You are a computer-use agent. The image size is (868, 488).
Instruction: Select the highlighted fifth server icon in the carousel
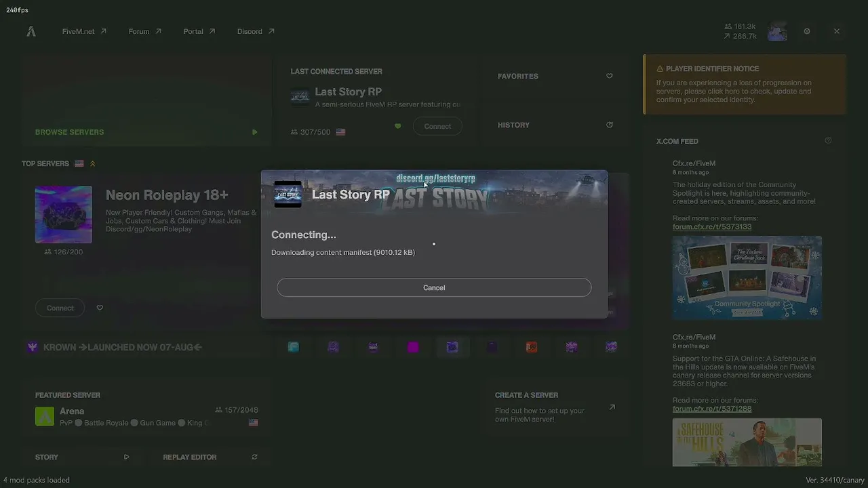pyautogui.click(x=452, y=347)
